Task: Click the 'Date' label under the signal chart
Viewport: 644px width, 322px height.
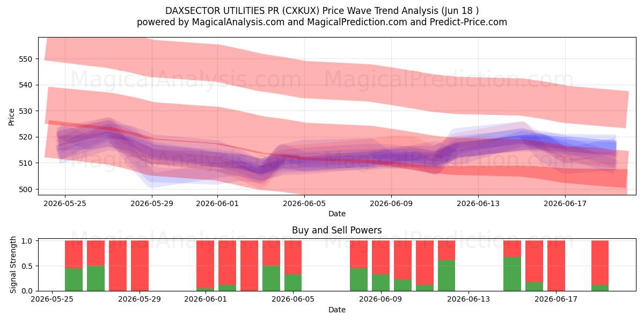Action: pos(337,310)
